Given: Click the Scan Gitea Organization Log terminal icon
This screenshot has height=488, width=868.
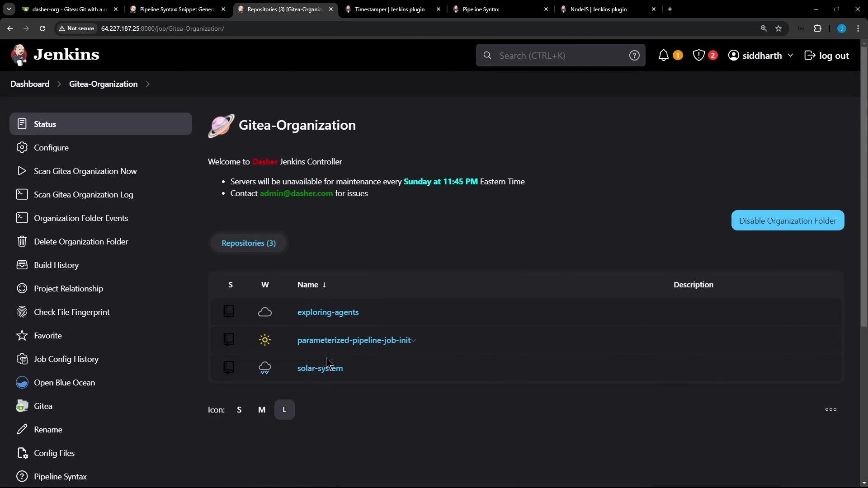Looking at the screenshot, I should 22,194.
